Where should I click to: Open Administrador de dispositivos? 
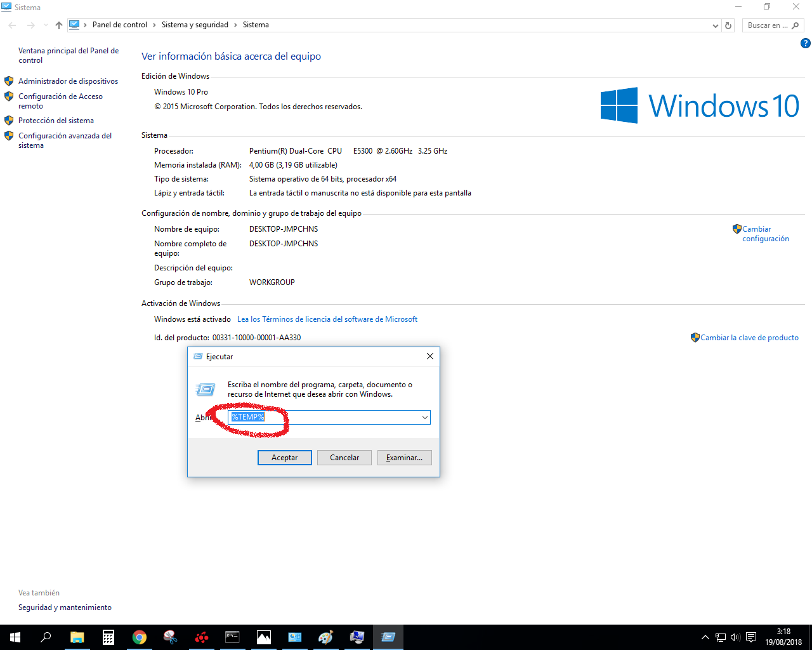(68, 81)
